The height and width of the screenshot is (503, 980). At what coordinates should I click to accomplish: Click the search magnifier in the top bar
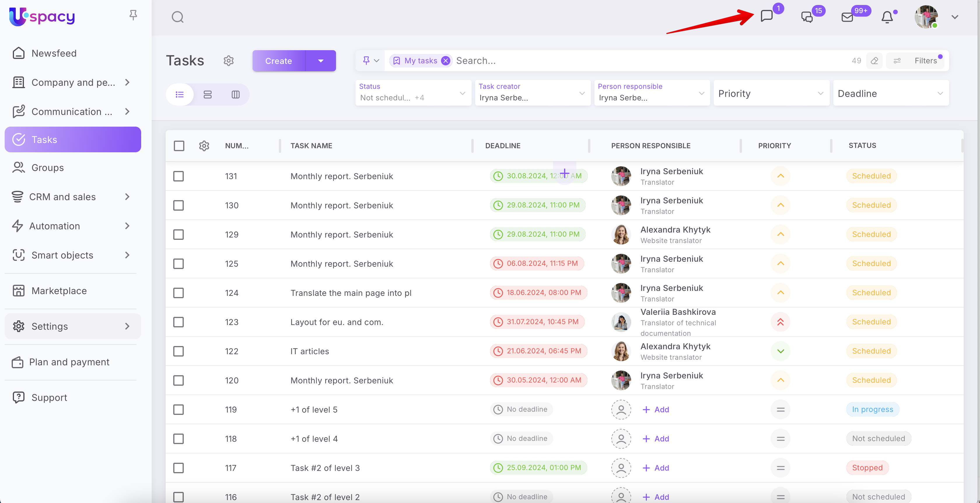point(178,17)
